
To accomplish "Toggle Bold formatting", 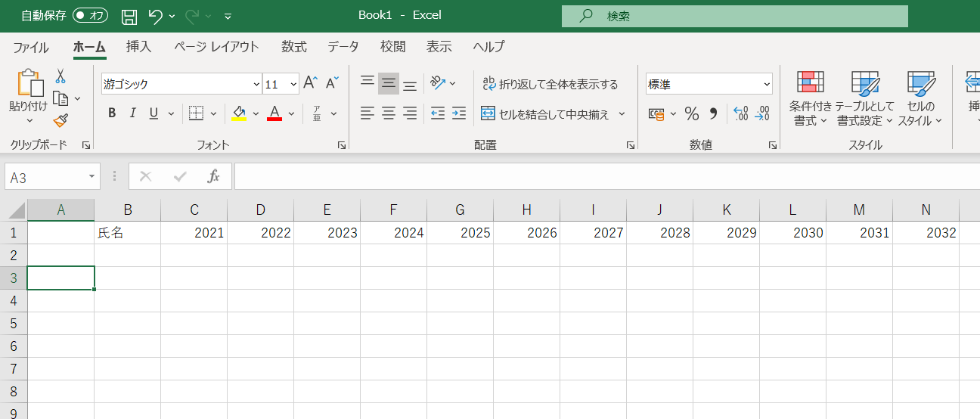I will pyautogui.click(x=112, y=113).
